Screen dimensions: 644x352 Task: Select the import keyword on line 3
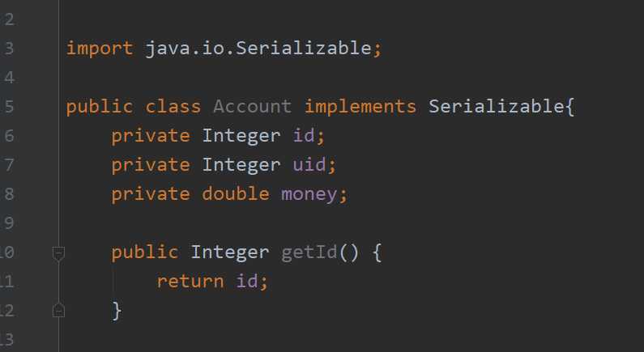click(x=100, y=49)
